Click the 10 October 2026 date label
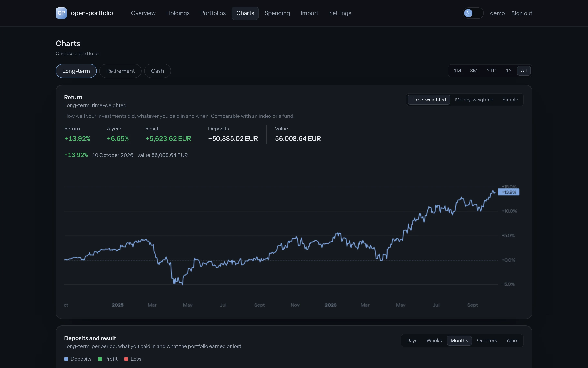 tap(112, 155)
